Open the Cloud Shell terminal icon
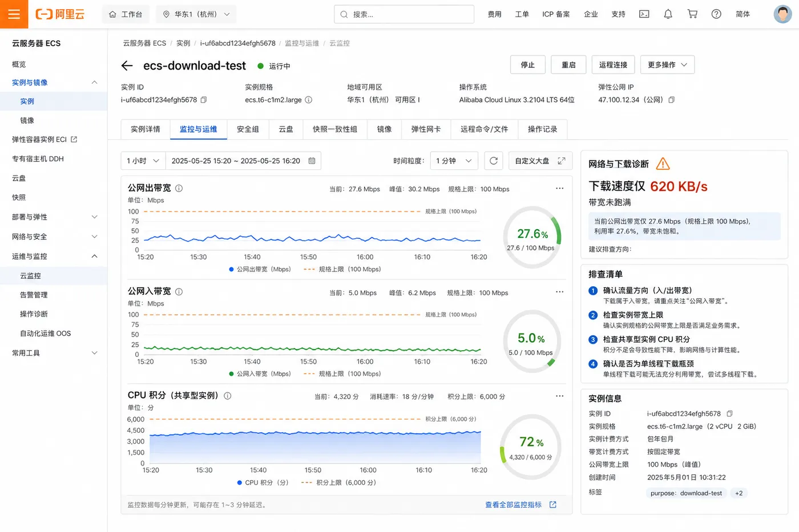This screenshot has width=799, height=532. (644, 14)
